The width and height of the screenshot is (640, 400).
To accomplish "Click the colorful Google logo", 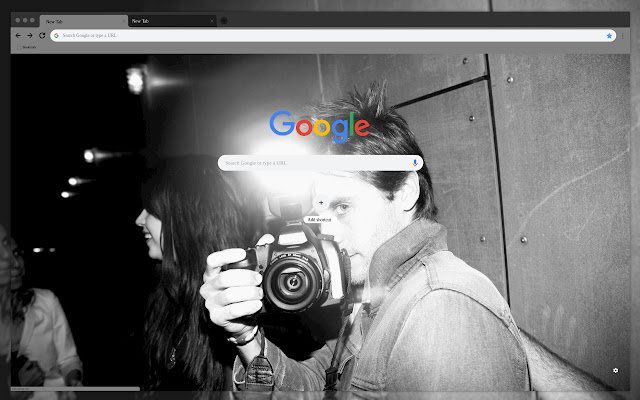I will [x=320, y=127].
